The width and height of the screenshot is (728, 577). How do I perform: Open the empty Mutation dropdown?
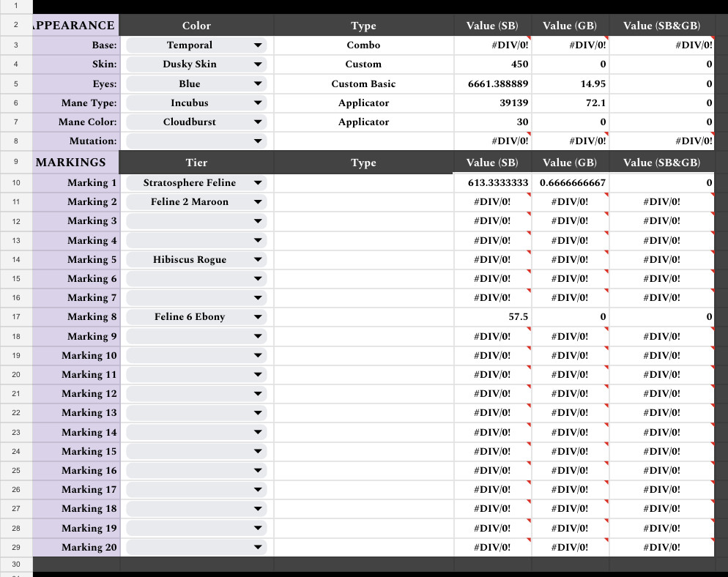[196, 141]
